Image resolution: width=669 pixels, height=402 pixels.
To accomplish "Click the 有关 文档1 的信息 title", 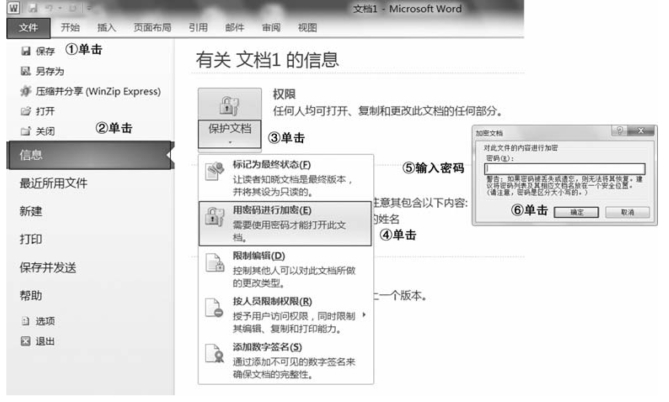I will point(268,60).
